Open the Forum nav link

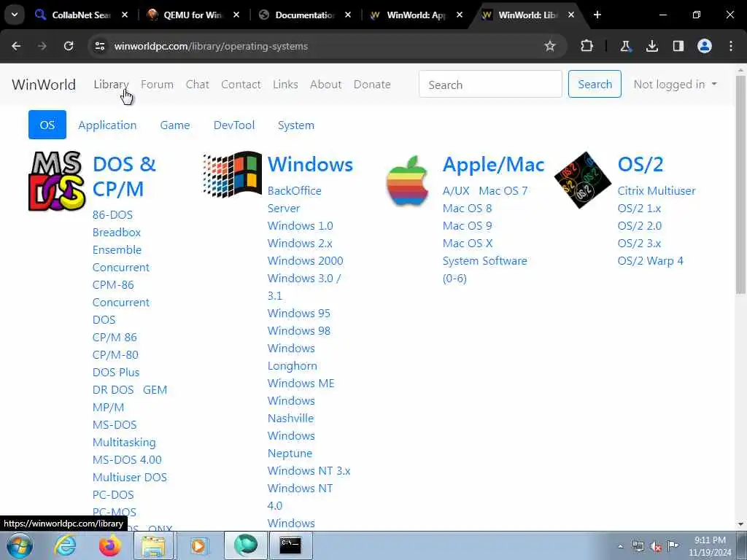coord(158,85)
